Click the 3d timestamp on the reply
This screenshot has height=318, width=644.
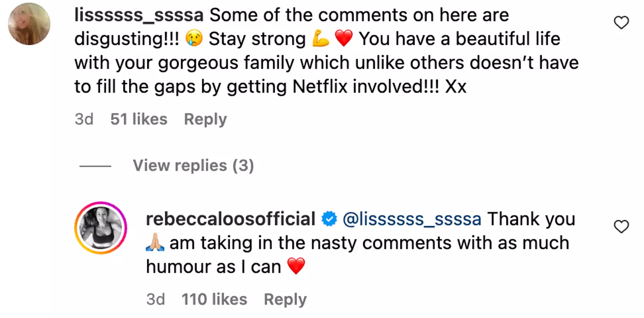point(156,299)
